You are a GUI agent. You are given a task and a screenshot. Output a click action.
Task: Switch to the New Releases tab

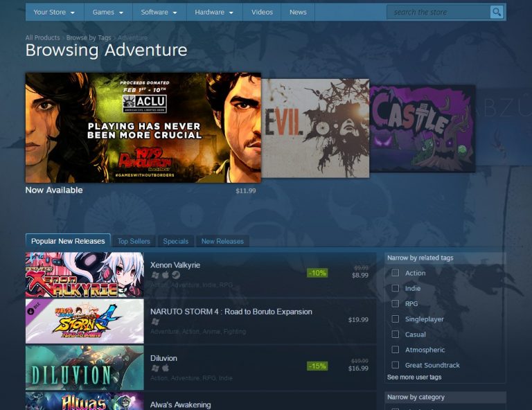coord(222,242)
